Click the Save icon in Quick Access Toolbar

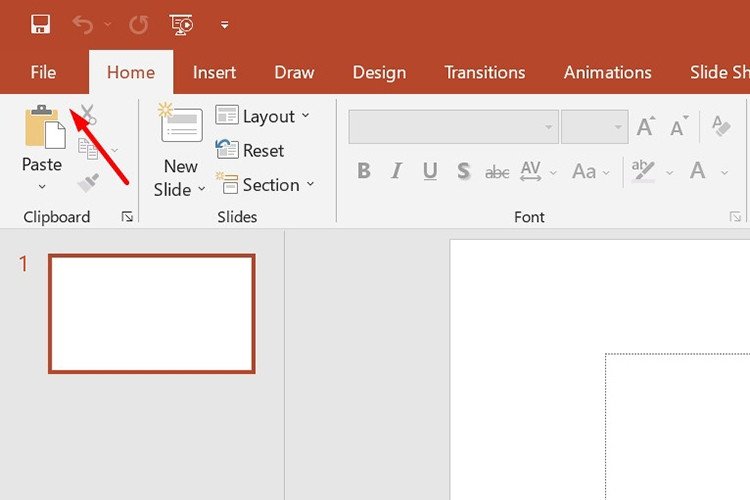pyautogui.click(x=41, y=24)
